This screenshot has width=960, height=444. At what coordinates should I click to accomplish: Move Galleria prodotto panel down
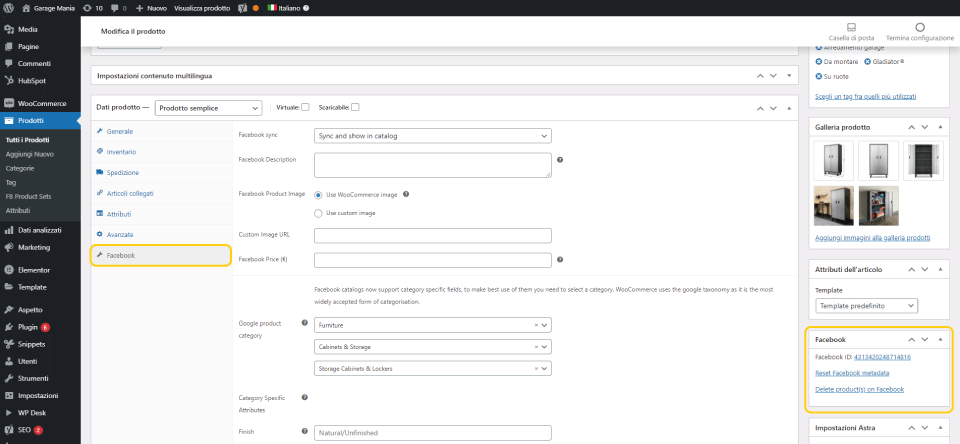coord(924,127)
